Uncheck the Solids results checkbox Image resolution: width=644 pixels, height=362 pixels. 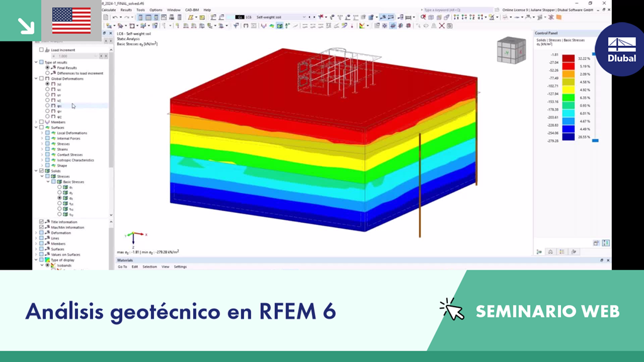pos(41,171)
